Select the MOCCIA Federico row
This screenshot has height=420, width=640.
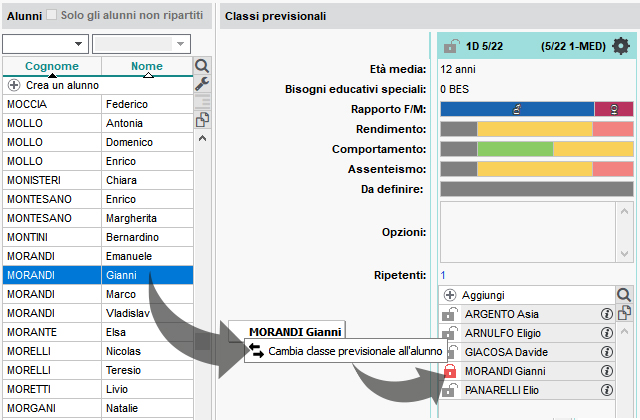tap(98, 104)
